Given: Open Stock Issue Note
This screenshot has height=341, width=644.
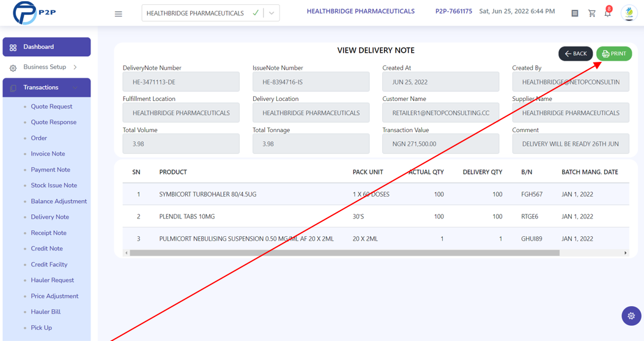Looking at the screenshot, I should [54, 185].
